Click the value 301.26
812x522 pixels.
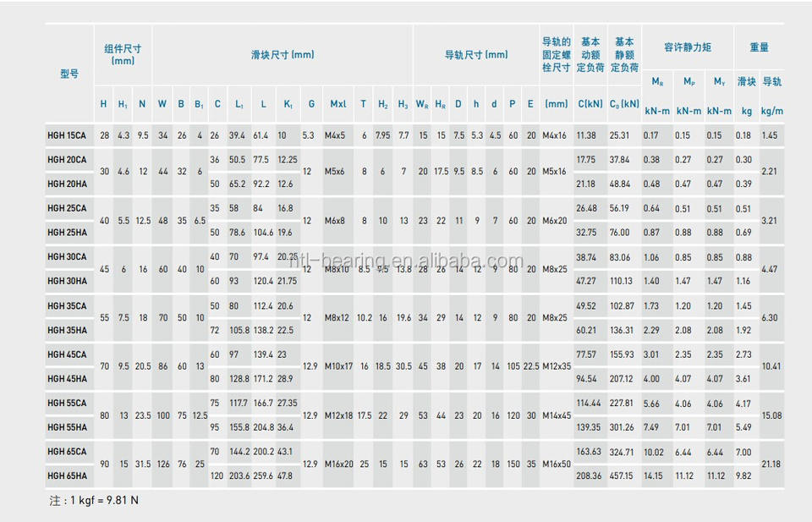(622, 427)
